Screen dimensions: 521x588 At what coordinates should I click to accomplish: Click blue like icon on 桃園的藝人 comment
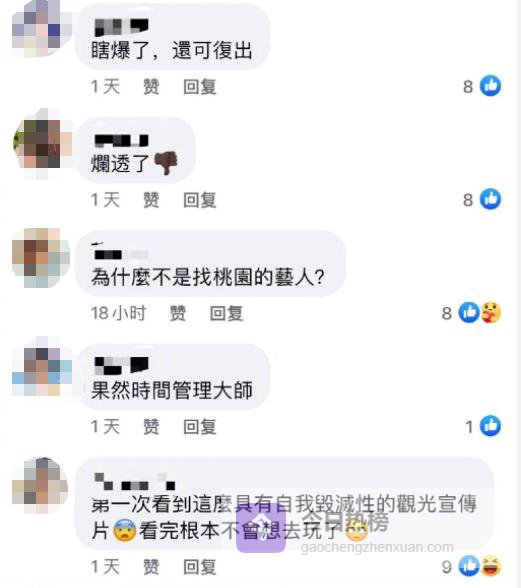469,312
